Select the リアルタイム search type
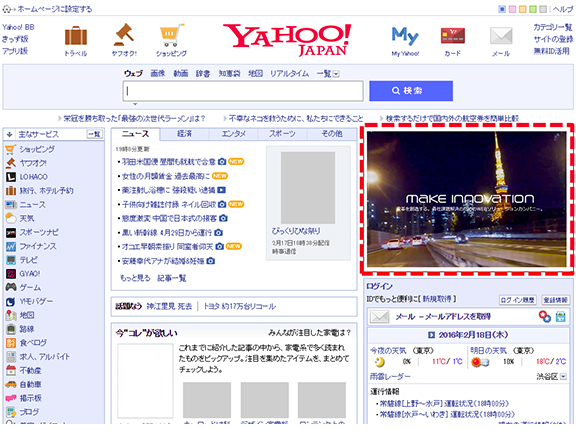Screen dimensions: 576x430 289,73
